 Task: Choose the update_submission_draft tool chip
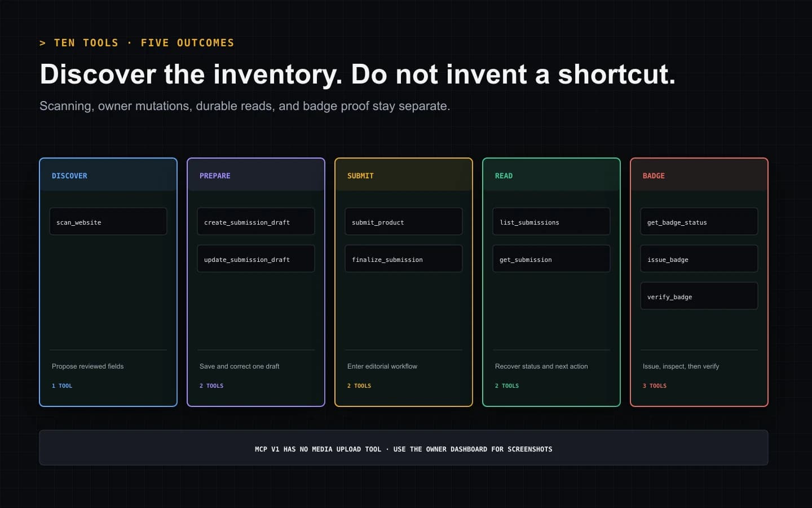coord(256,259)
